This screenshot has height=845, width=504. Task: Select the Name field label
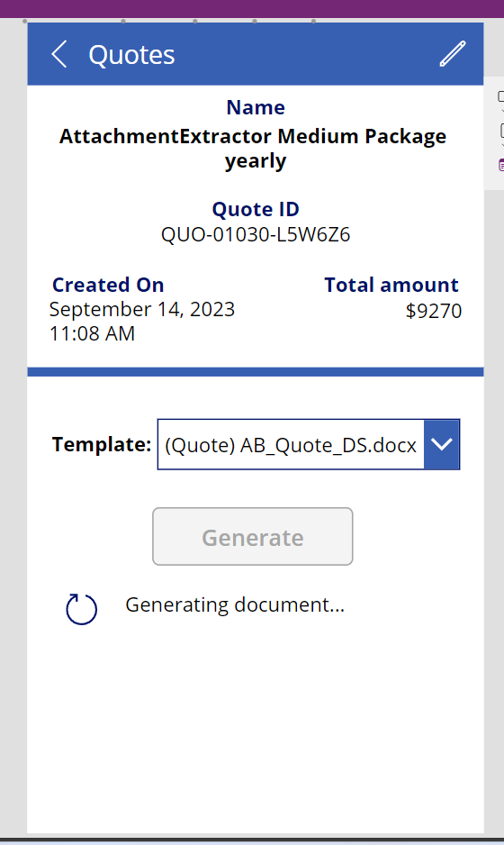coord(256,107)
